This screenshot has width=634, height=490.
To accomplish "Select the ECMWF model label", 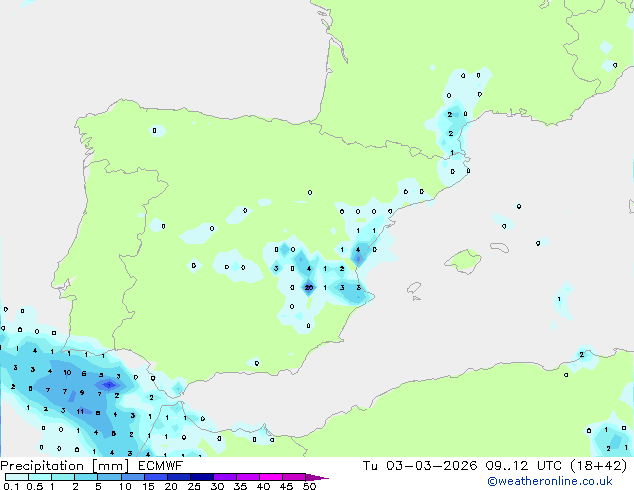I will tap(161, 466).
